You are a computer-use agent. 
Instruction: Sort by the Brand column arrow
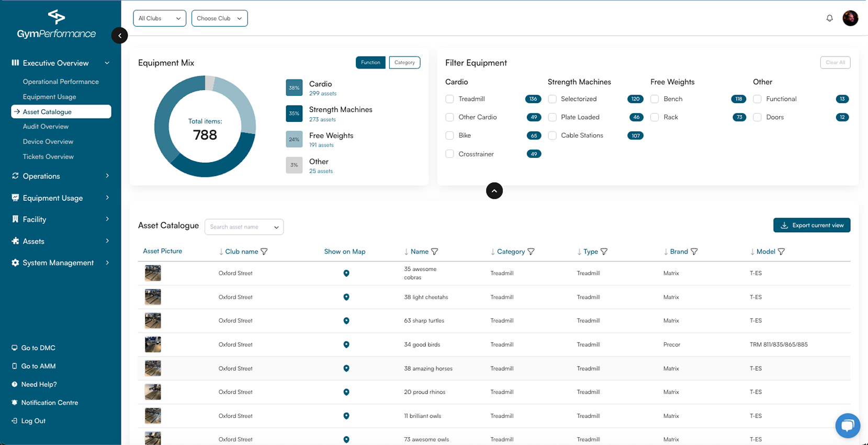point(666,252)
